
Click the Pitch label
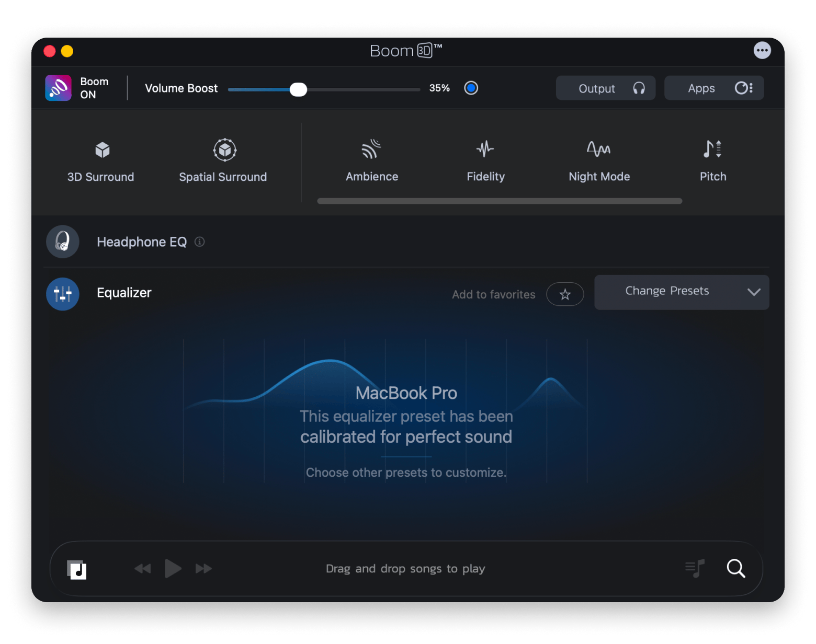pos(713,177)
